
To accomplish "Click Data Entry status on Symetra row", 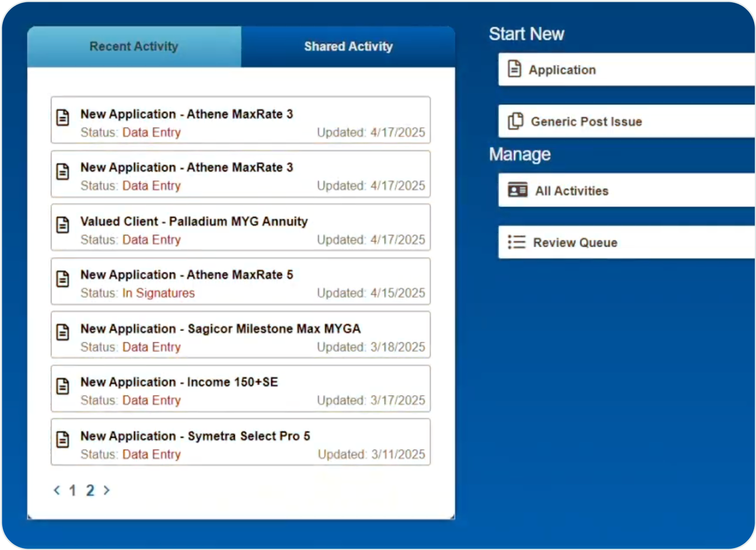I will 152,455.
